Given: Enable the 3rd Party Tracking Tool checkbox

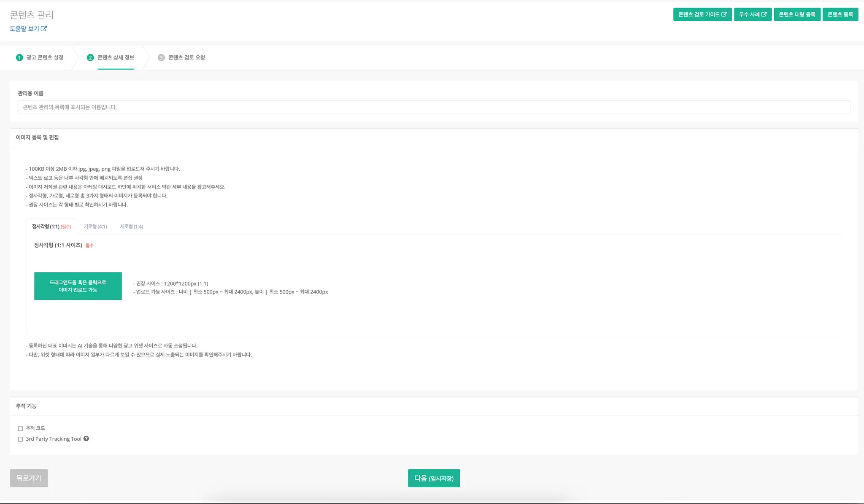Looking at the screenshot, I should click(x=20, y=439).
